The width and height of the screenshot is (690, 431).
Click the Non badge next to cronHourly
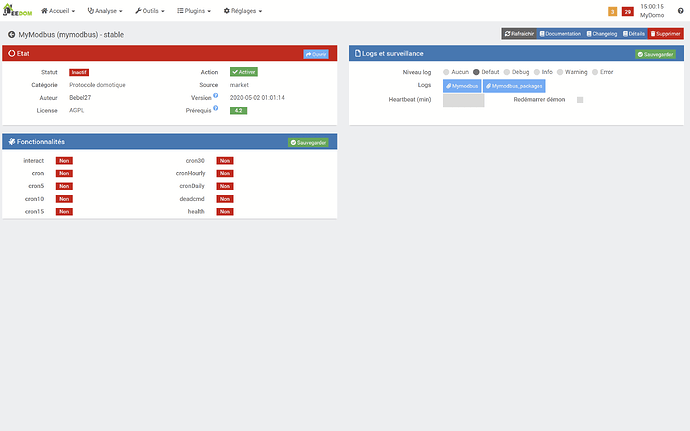[x=225, y=173]
